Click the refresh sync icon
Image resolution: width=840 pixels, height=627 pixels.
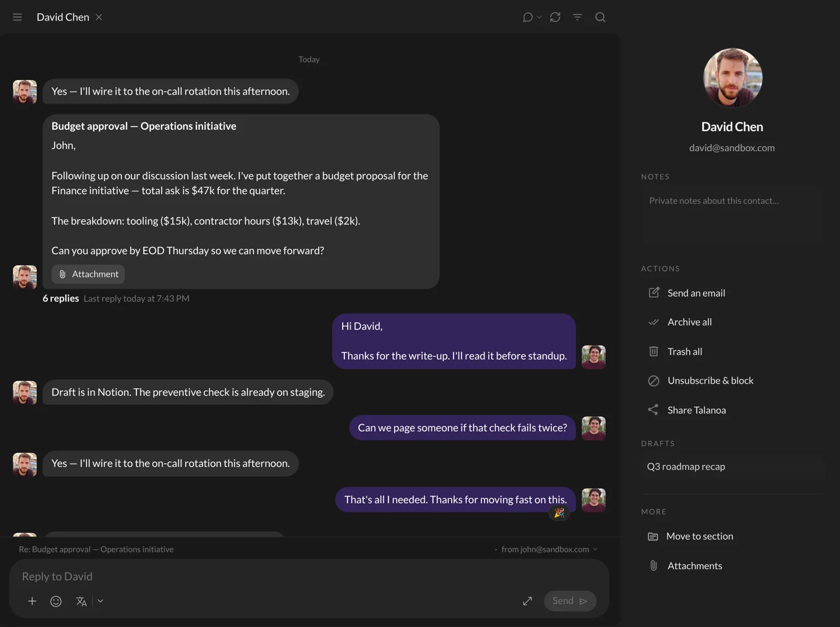(555, 17)
